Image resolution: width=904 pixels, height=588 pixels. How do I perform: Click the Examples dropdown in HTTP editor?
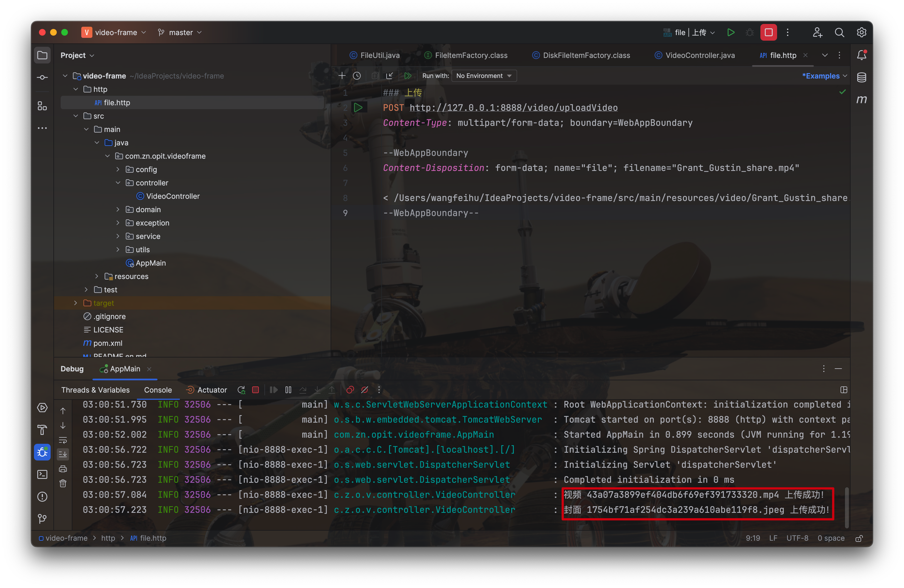tap(822, 75)
